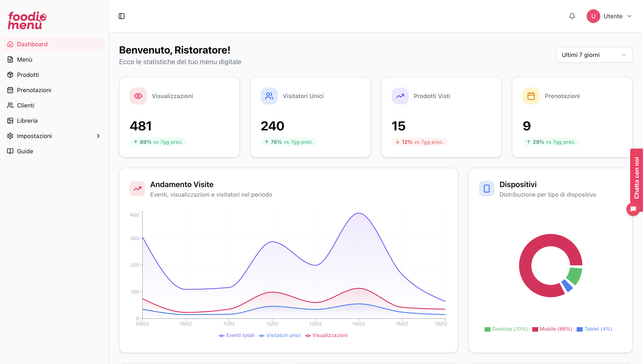Toggle Eventi totali series in legend
643x364 pixels.
click(x=236, y=336)
